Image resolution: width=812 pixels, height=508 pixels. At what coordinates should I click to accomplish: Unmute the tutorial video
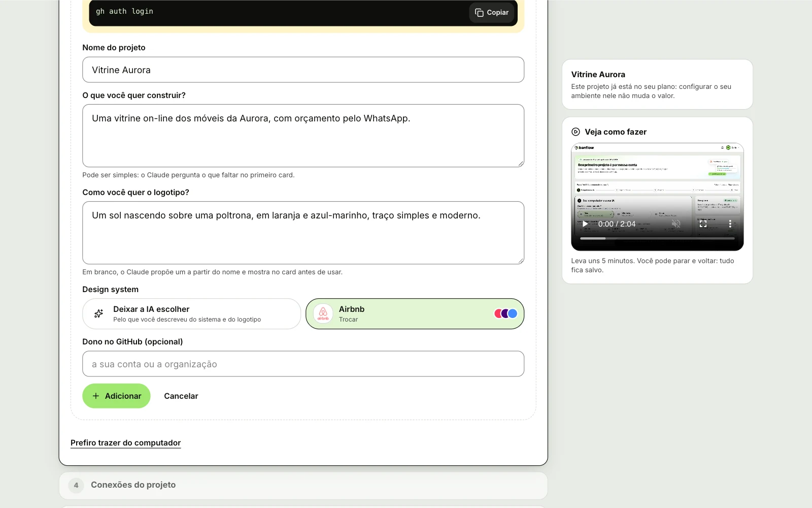coord(675,224)
